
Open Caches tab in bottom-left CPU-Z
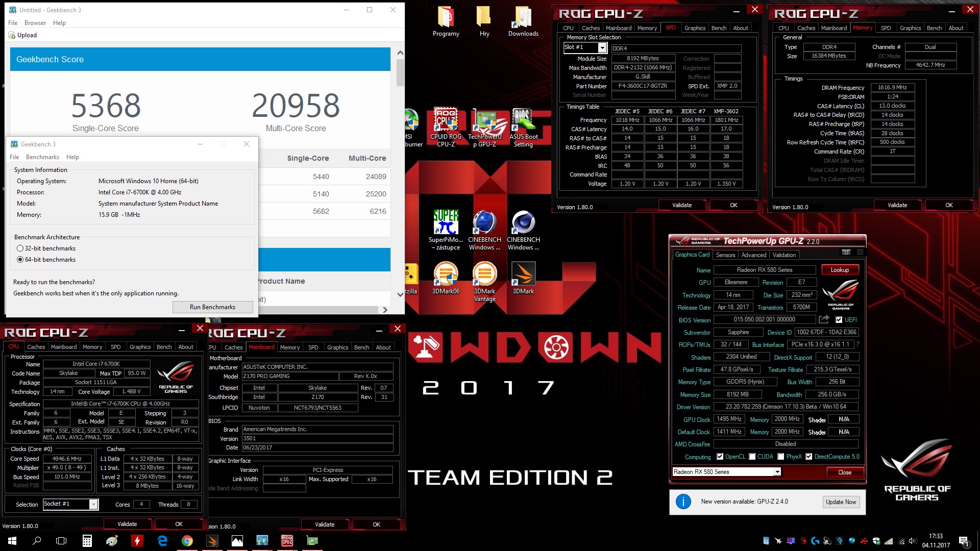click(36, 347)
